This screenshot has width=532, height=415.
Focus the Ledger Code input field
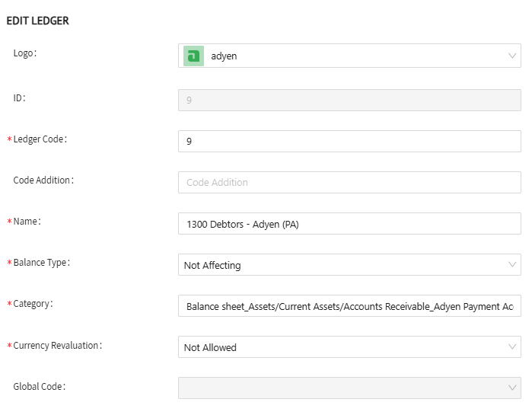[349, 141]
